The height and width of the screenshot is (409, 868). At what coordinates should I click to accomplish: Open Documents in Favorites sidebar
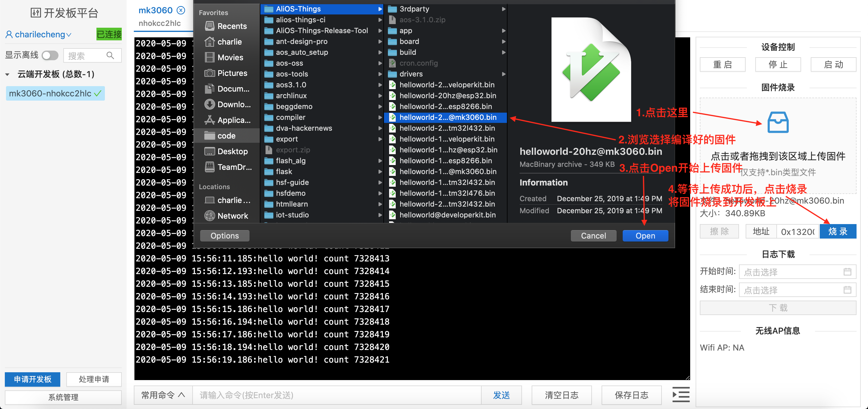(226, 89)
